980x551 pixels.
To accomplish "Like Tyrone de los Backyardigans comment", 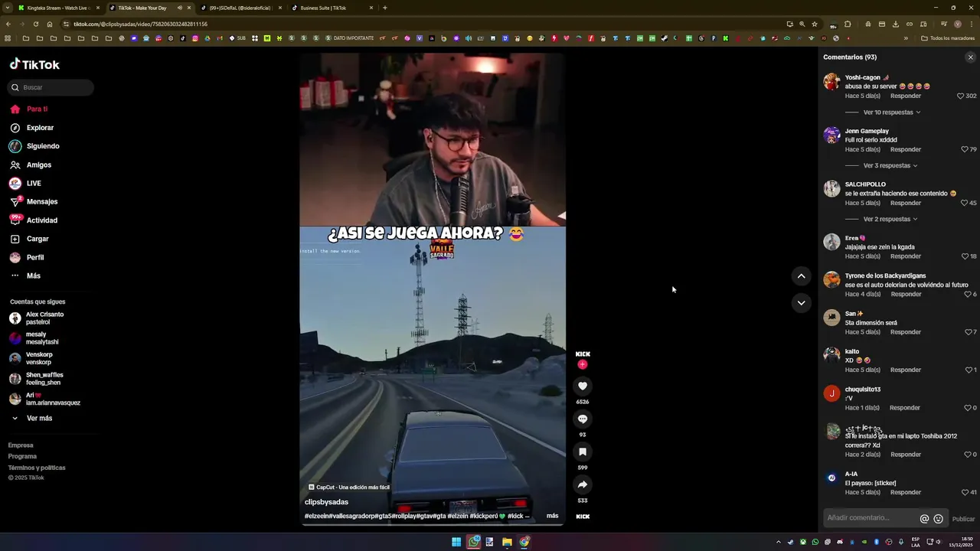I will 968,294.
